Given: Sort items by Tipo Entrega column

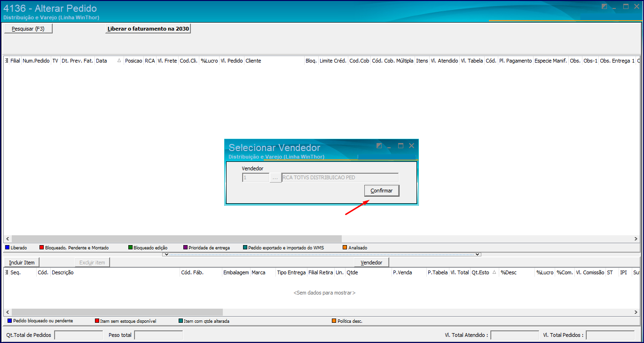Looking at the screenshot, I should (291, 272).
